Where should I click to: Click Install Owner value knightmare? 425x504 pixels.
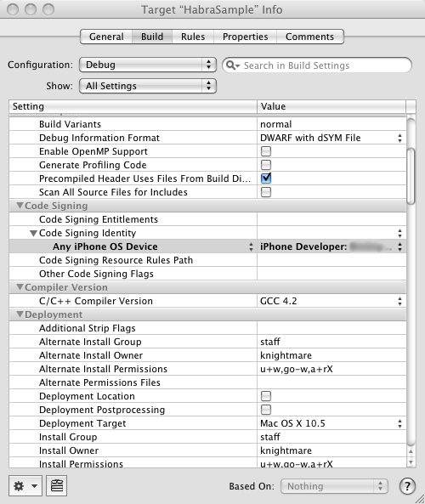pyautogui.click(x=286, y=450)
